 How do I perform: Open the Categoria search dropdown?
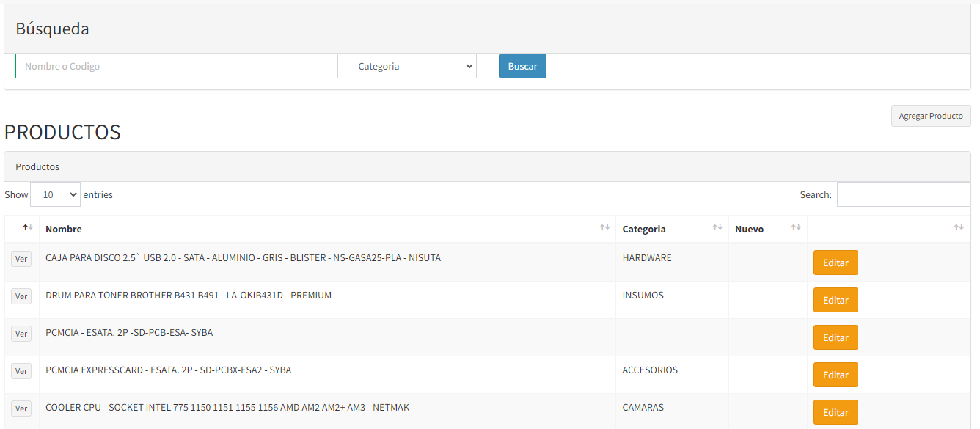pyautogui.click(x=407, y=66)
